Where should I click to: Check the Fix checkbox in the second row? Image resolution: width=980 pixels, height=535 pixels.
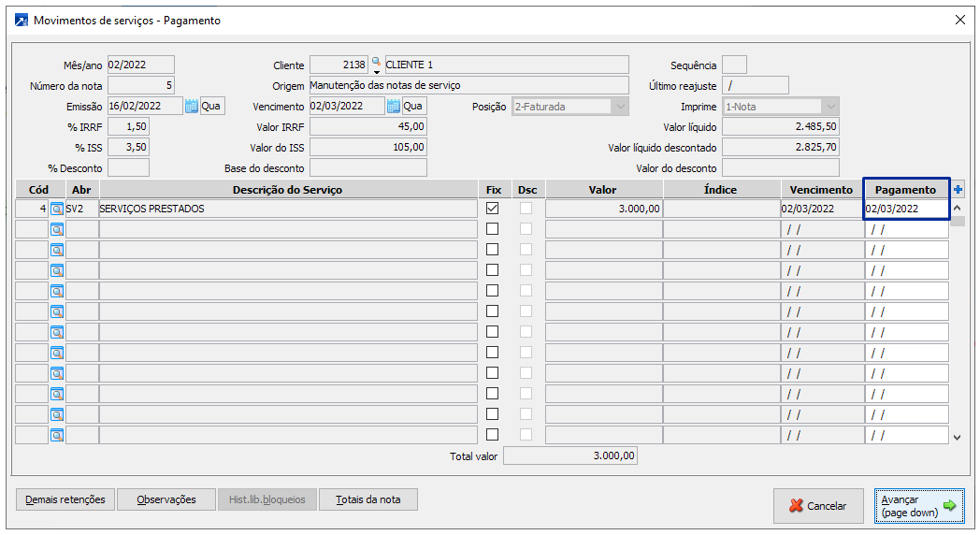(x=492, y=229)
